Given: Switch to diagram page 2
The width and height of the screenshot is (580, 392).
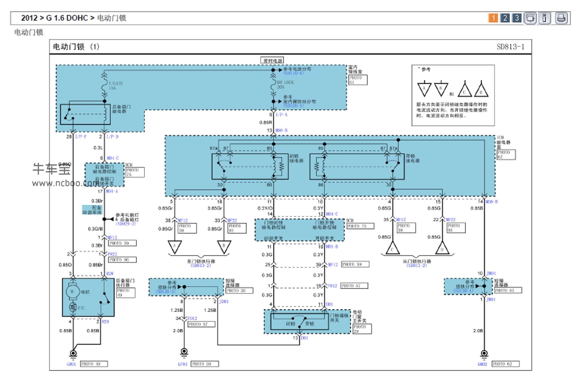Looking at the screenshot, I should click(505, 18).
